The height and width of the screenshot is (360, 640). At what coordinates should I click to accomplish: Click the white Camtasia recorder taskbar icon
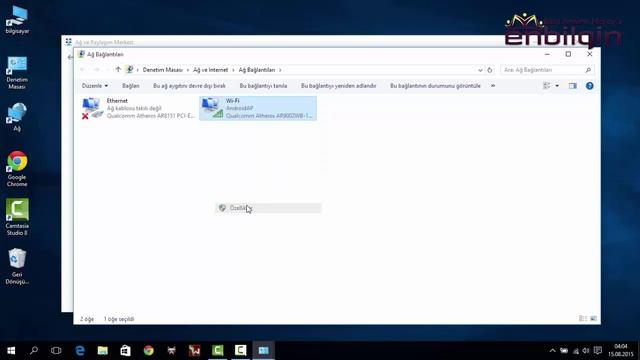tap(240, 350)
